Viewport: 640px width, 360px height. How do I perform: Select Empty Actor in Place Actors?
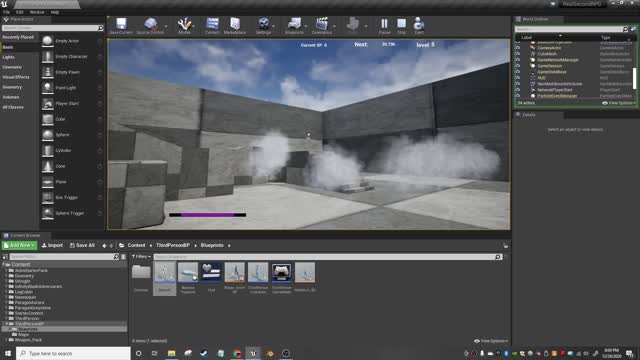72,41
